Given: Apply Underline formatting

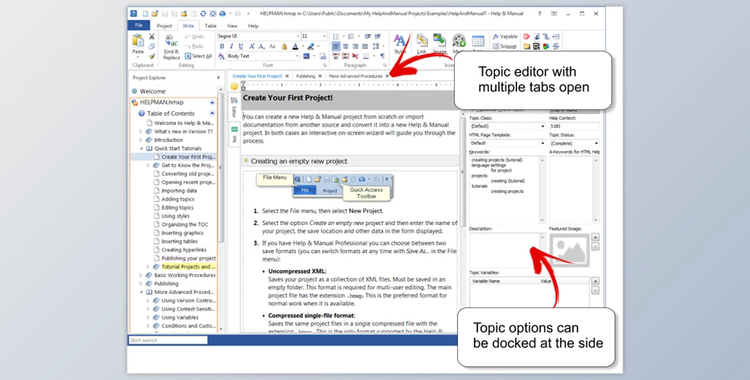Looking at the screenshot, I should 241,46.
